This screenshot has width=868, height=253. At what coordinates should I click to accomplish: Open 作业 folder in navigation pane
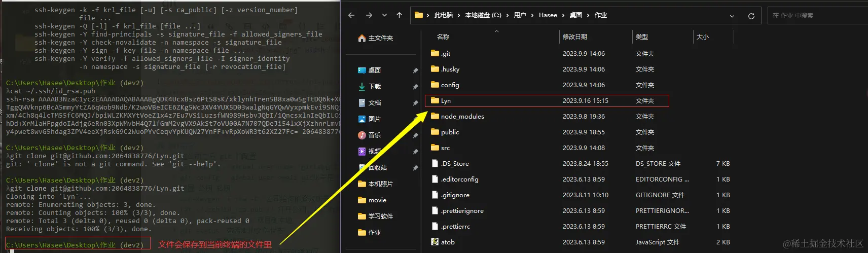pyautogui.click(x=370, y=233)
